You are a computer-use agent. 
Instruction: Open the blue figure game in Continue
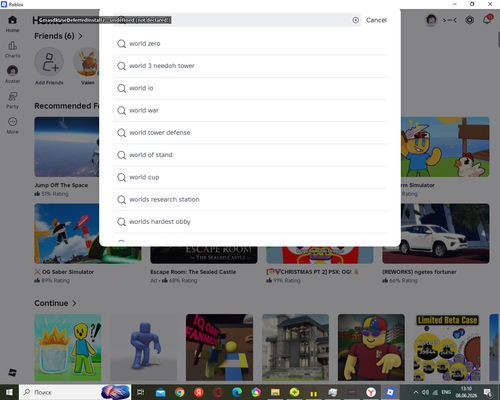(x=144, y=347)
